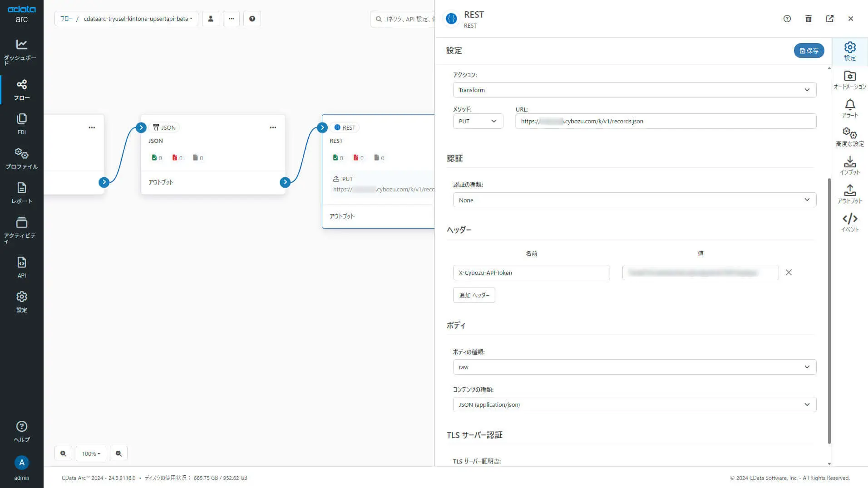Click the REST connector input port arrow
Image resolution: width=868 pixels, height=488 pixels.
pyautogui.click(x=322, y=127)
